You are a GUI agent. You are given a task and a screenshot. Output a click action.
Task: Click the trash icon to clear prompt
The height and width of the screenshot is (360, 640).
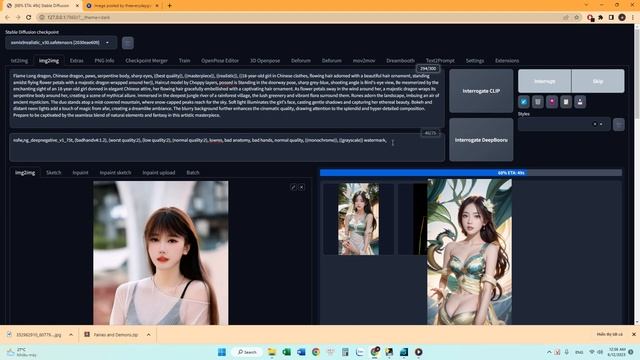click(x=538, y=102)
